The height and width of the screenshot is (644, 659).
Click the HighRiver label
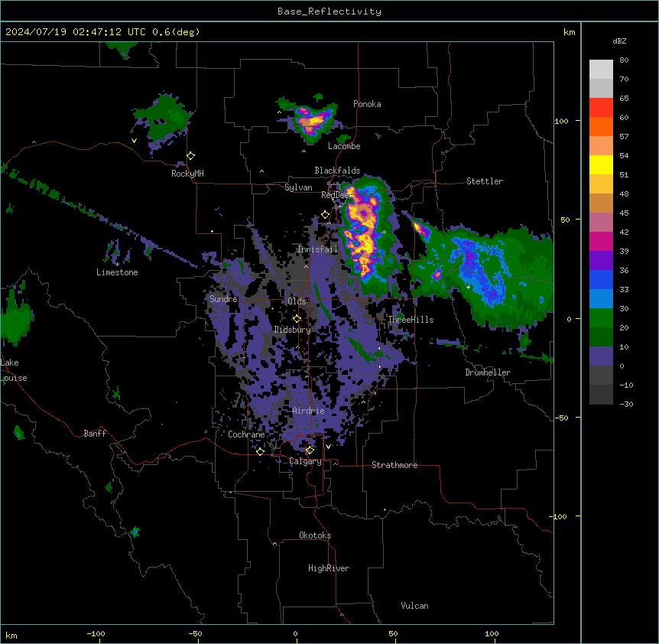click(x=329, y=568)
